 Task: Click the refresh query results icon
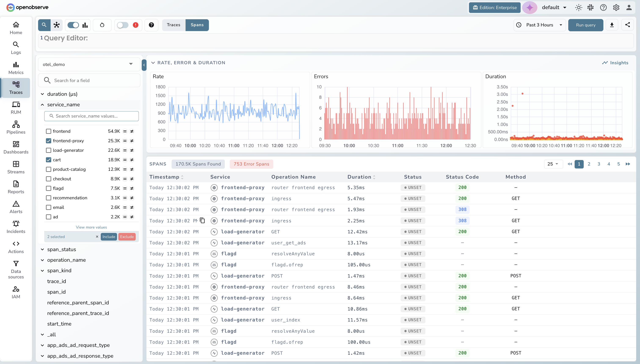coord(102,25)
